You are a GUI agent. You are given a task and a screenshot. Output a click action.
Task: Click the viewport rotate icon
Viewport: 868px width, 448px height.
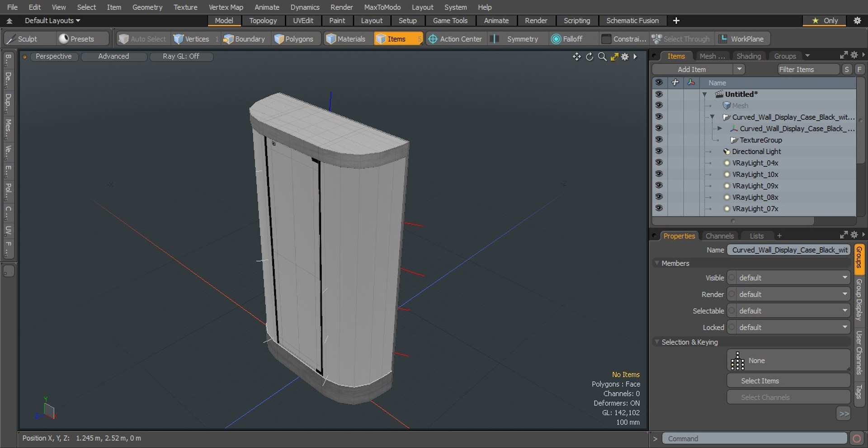point(590,57)
